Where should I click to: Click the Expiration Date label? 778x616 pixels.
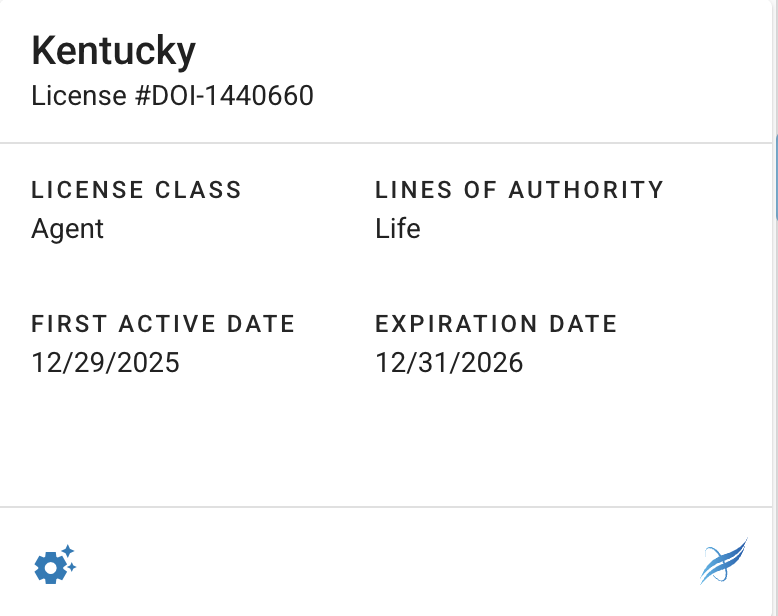point(496,324)
